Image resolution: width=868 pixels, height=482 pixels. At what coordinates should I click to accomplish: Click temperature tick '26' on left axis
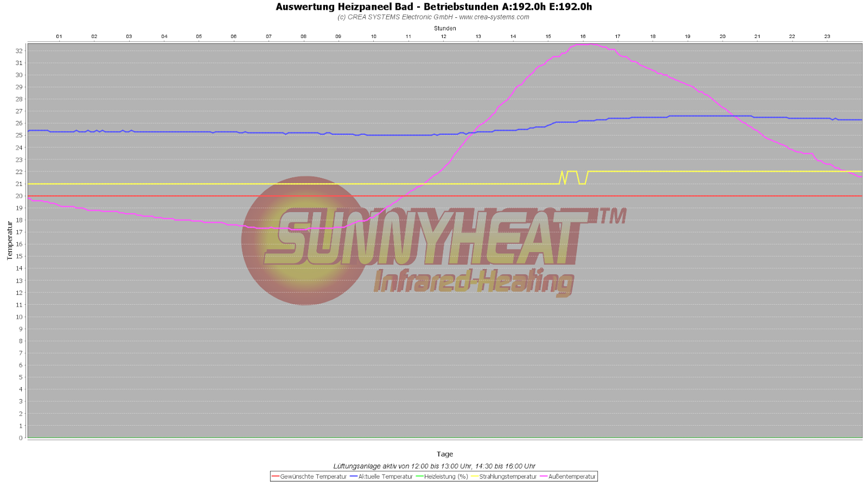pyautogui.click(x=19, y=123)
